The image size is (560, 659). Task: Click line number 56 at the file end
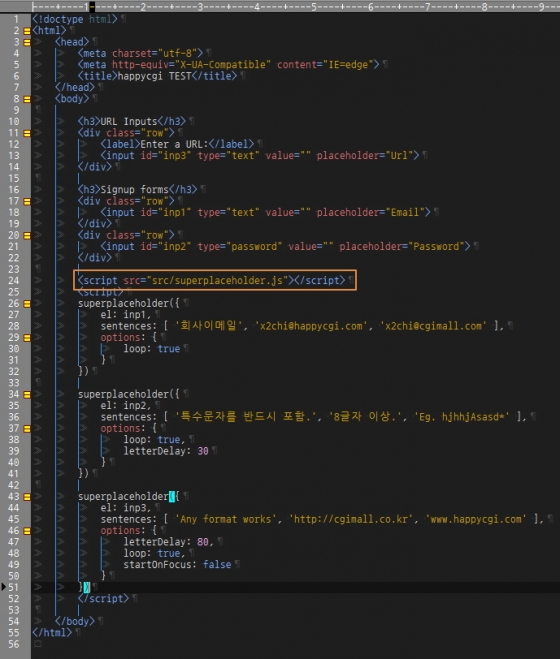(x=14, y=644)
